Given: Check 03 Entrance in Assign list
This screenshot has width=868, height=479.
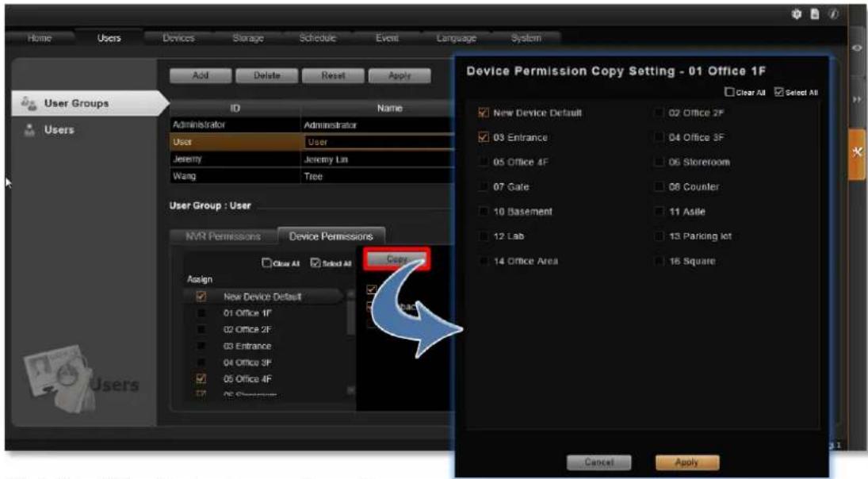Looking at the screenshot, I should pos(201,346).
